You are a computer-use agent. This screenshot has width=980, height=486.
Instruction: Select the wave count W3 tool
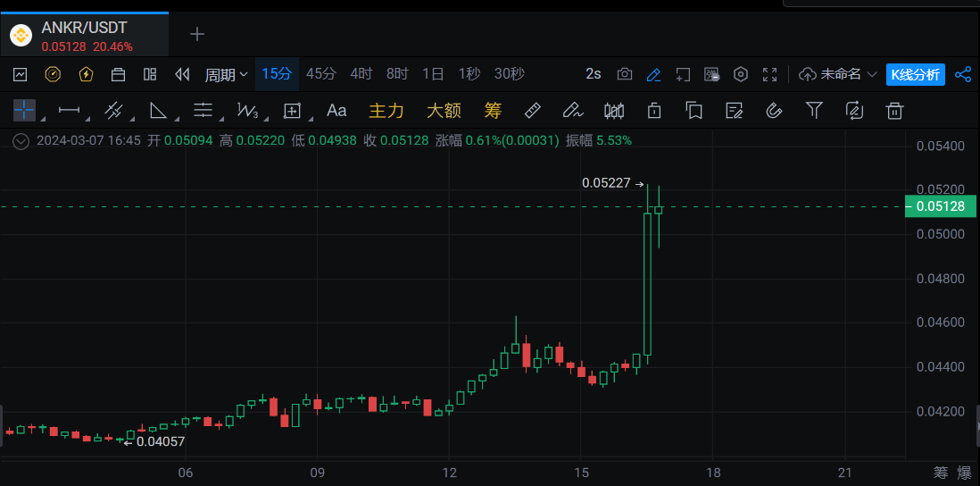(x=247, y=111)
